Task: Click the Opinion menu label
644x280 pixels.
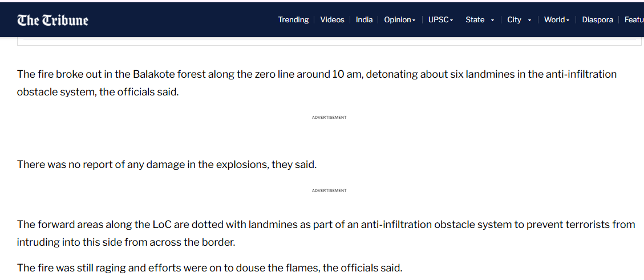Action: pyautogui.click(x=397, y=20)
